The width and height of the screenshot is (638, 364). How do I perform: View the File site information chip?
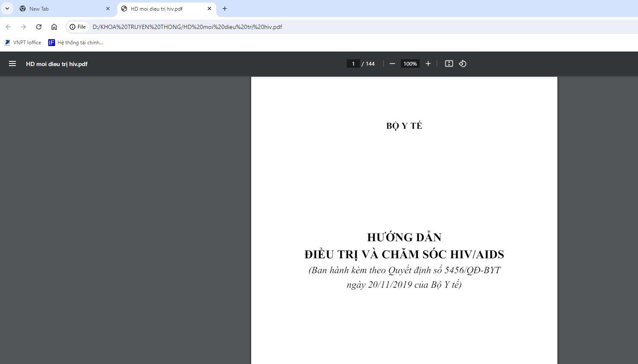coord(78,27)
